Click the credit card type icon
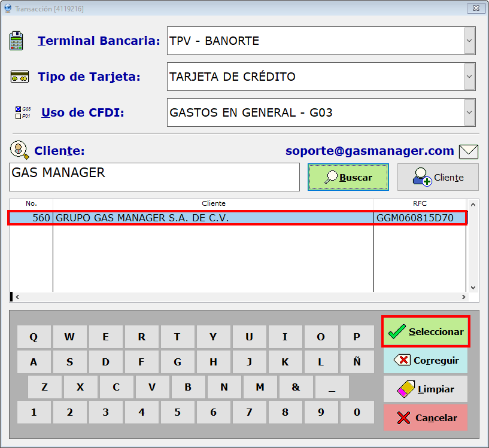Screen dimensions: 489x448 20,77
